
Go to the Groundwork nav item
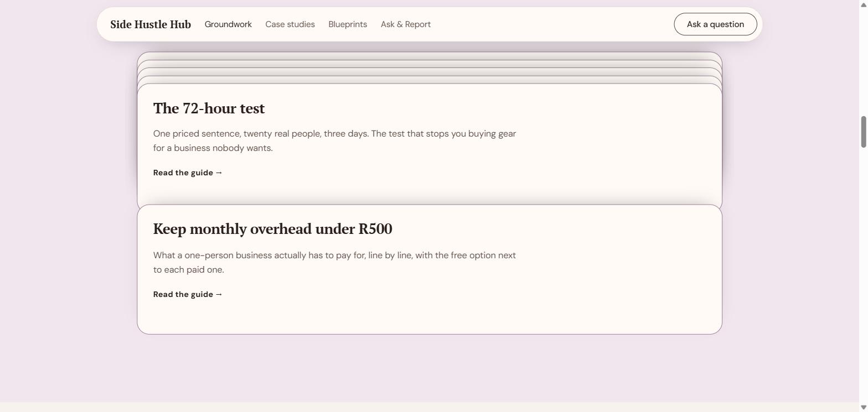(228, 24)
